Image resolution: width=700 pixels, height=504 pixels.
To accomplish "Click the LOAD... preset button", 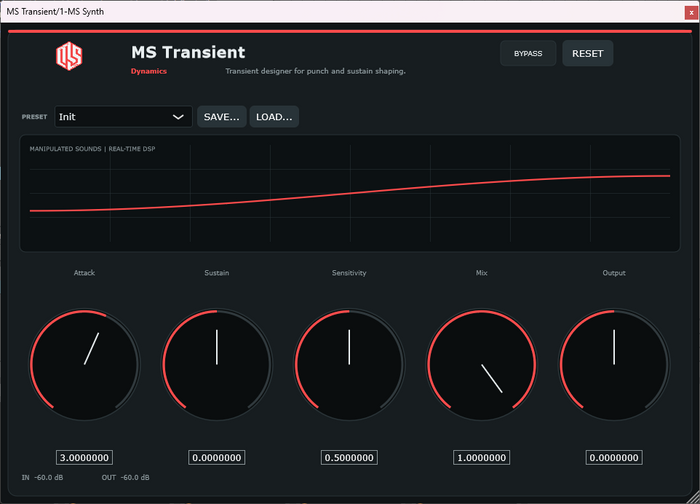I will click(274, 117).
